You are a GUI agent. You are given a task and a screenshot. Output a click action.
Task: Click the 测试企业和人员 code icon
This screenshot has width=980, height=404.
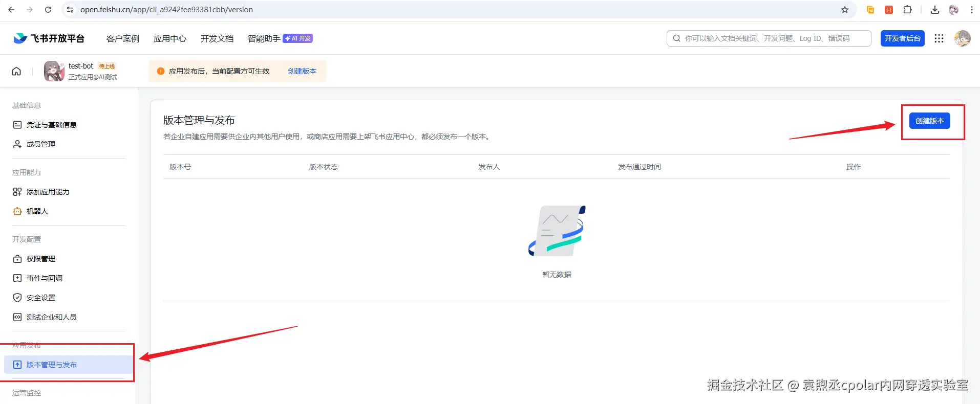(17, 317)
